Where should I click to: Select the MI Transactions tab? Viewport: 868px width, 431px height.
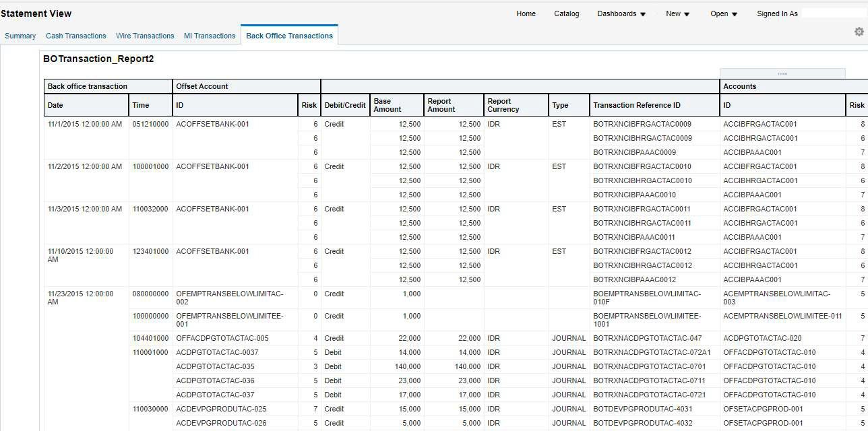210,36
